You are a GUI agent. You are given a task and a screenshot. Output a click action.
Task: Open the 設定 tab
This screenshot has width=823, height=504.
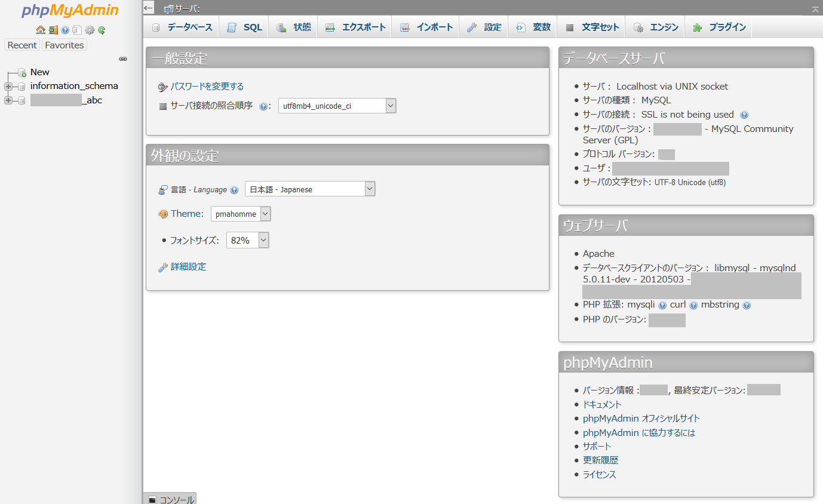(484, 27)
